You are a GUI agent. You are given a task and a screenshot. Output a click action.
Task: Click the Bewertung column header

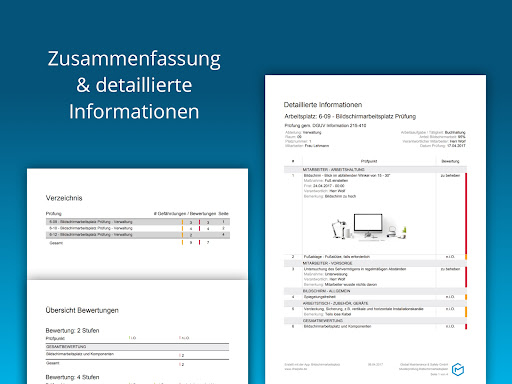(450, 161)
